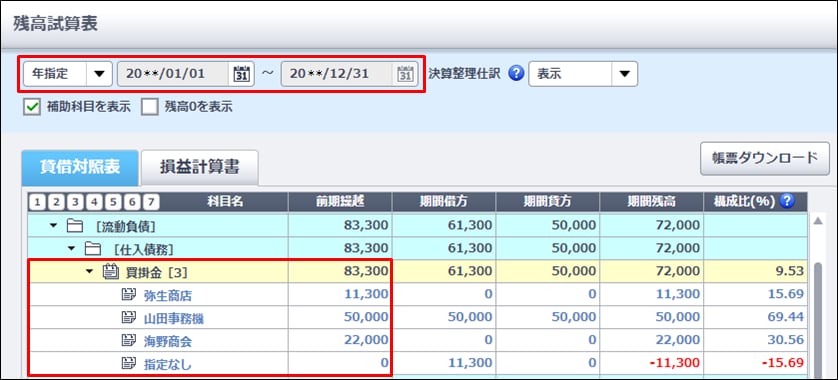Click the red -11,300 balance value

[673, 363]
